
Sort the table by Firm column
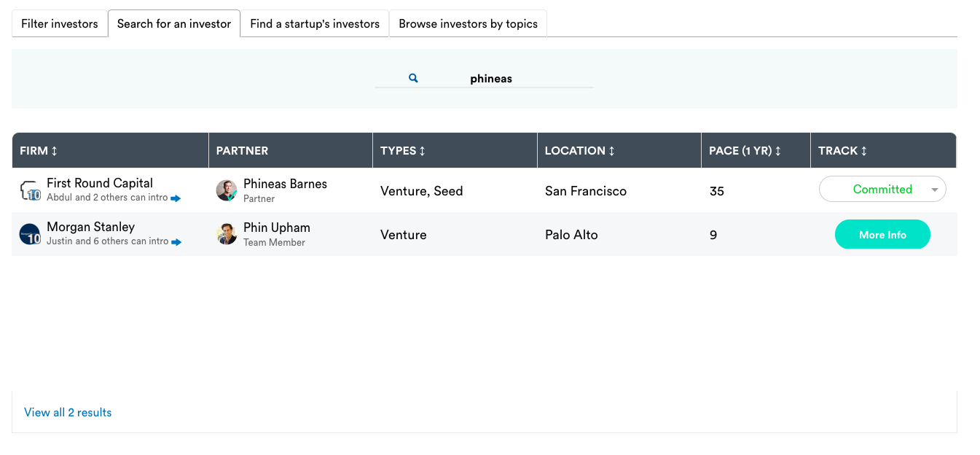(39, 151)
